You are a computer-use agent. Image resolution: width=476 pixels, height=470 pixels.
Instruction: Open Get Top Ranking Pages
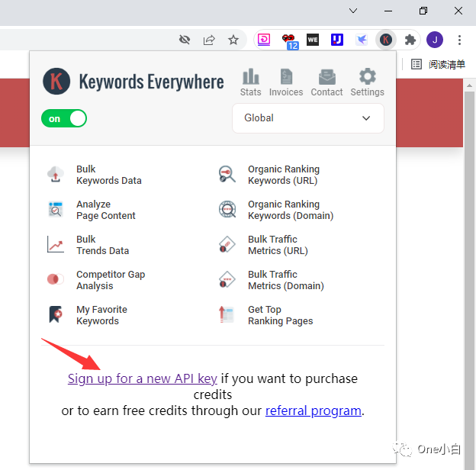pyautogui.click(x=280, y=315)
